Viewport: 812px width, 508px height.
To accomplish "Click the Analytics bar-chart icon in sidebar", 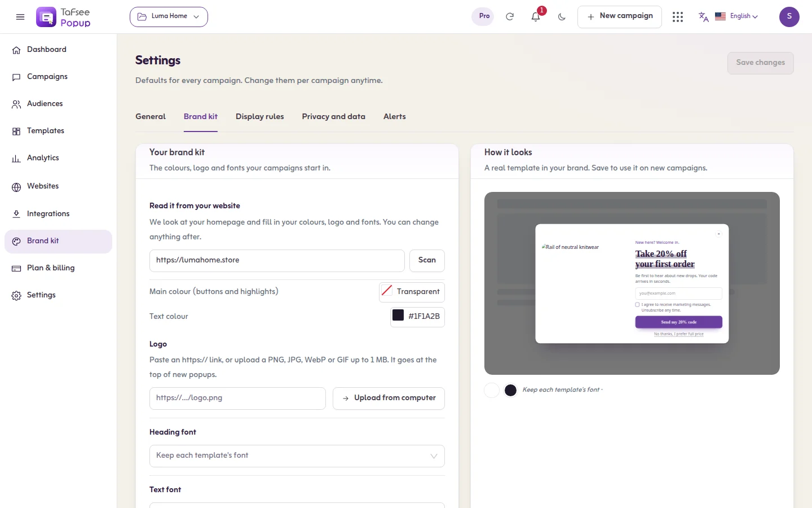I will [x=16, y=159].
